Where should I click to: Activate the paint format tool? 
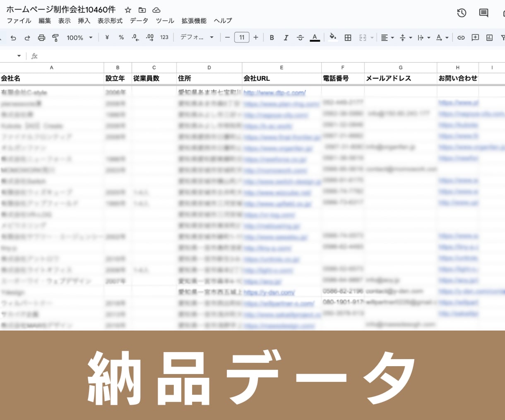pyautogui.click(x=55, y=38)
